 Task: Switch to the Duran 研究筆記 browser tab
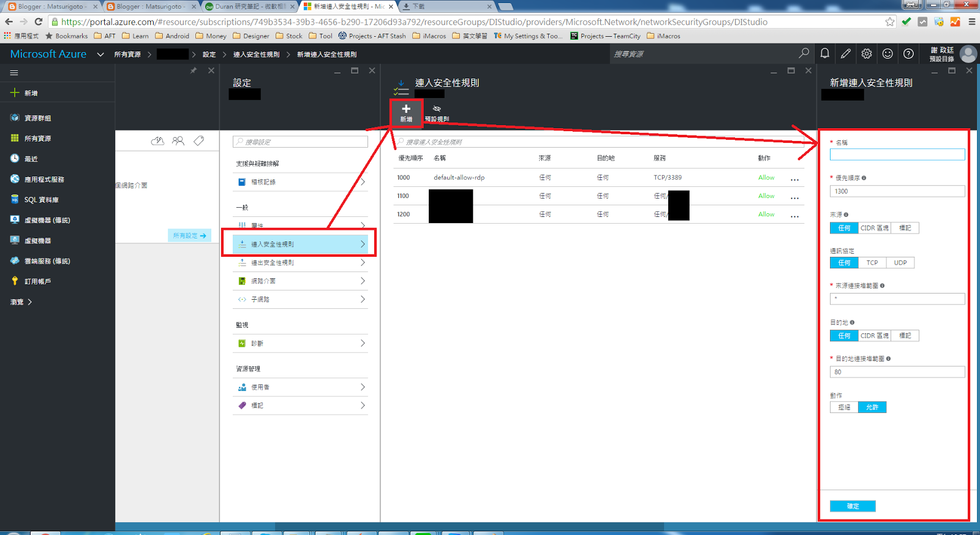point(250,6)
